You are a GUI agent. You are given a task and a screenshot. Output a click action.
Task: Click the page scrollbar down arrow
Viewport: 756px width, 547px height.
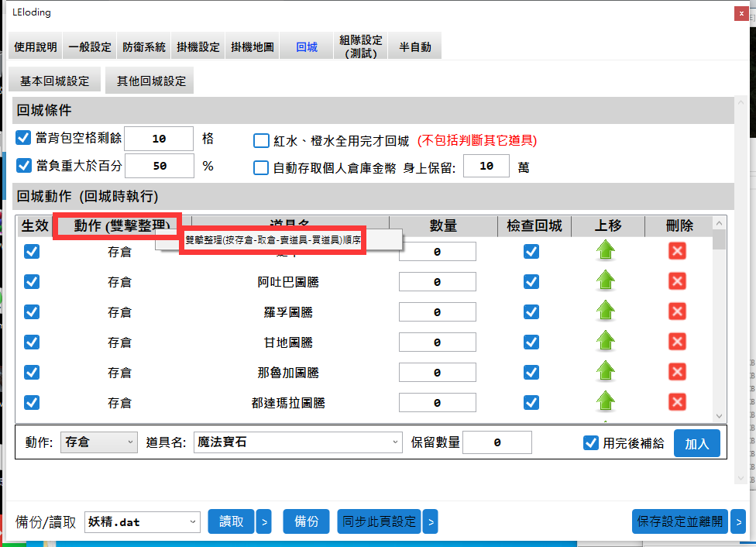click(x=741, y=479)
